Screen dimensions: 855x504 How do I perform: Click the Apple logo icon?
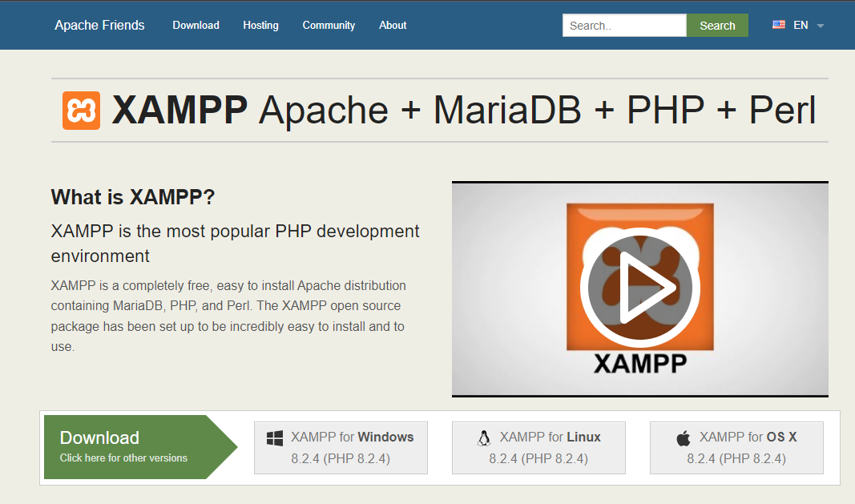(x=684, y=438)
